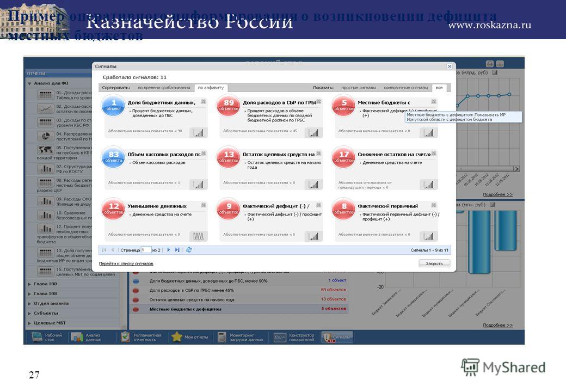Open report '04. Распределение' pie chart icon
Screen dimensions: 566x392
click(x=46, y=136)
